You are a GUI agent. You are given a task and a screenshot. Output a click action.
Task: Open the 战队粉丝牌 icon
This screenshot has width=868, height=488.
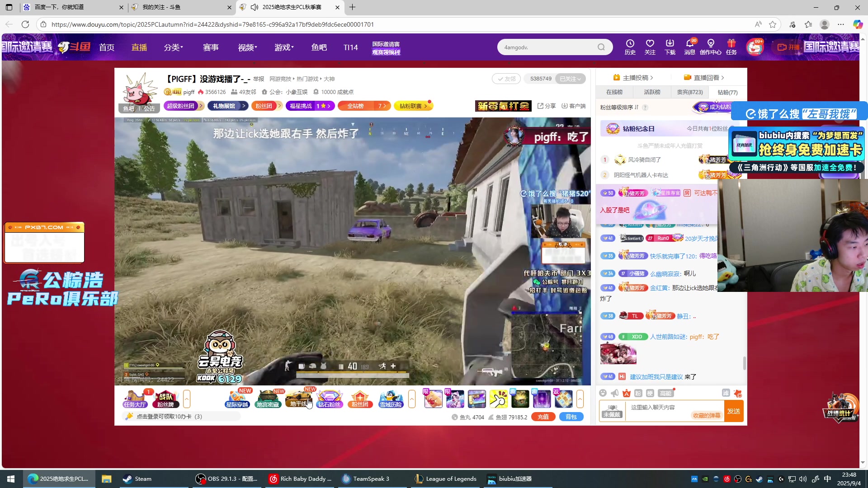click(x=166, y=399)
